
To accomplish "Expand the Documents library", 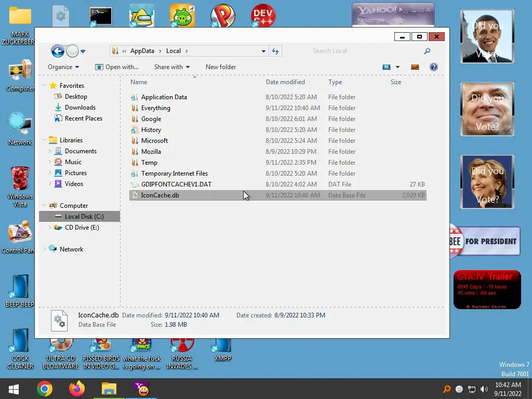I will click(x=49, y=151).
